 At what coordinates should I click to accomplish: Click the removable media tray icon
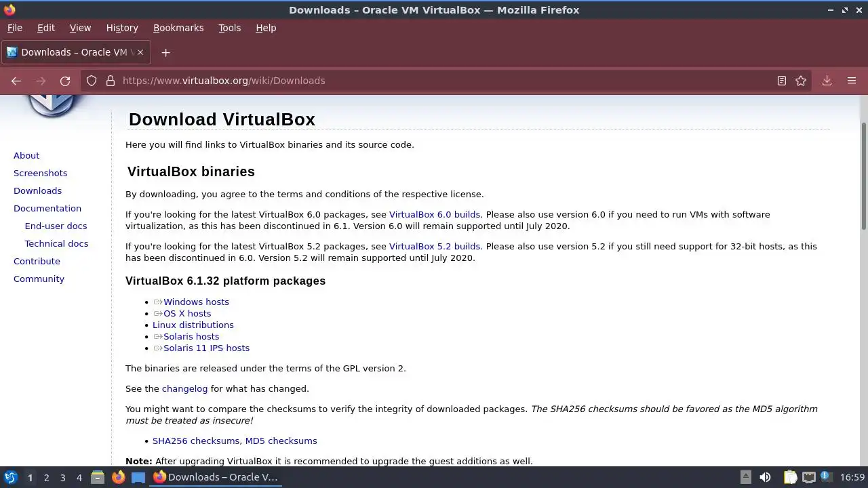[745, 477]
